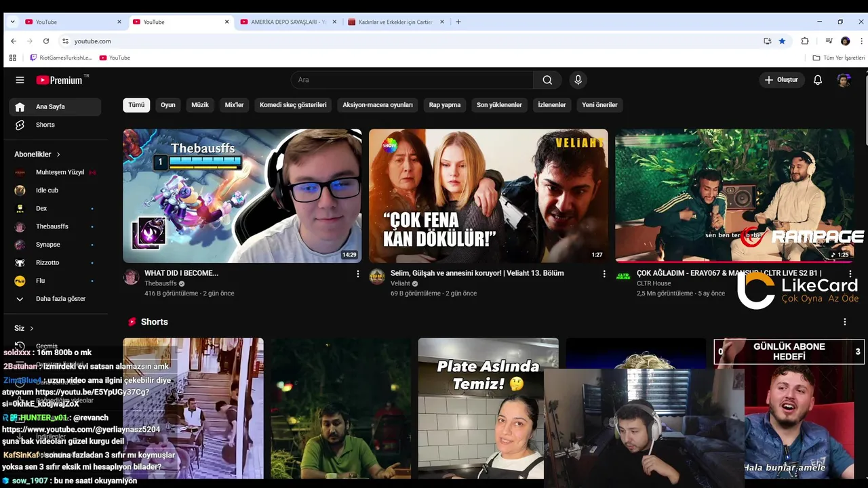Viewport: 868px width, 488px height.
Task: Select the Oyun filter chip
Action: point(167,105)
